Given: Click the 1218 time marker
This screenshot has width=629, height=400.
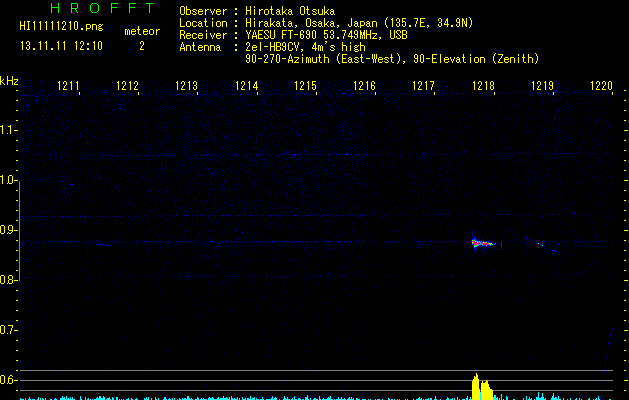Looking at the screenshot, I should [483, 86].
